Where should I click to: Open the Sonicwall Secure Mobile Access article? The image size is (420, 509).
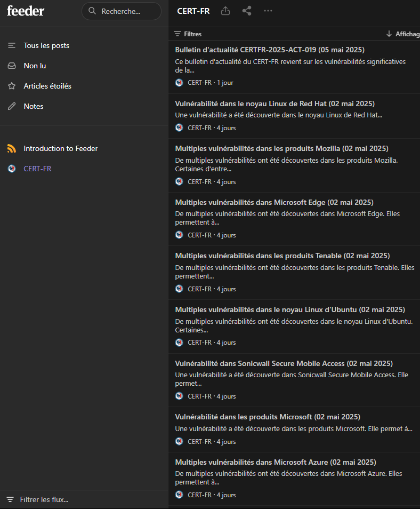coord(284,363)
